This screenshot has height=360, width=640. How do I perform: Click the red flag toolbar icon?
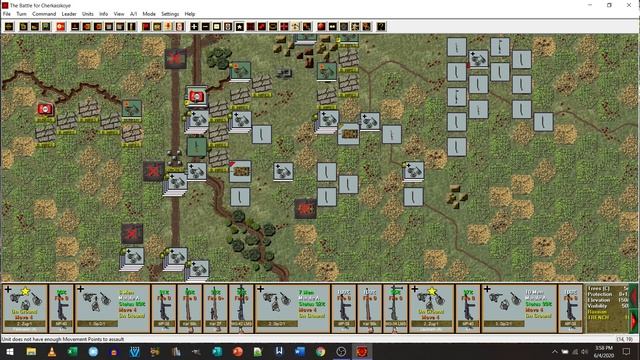146,27
